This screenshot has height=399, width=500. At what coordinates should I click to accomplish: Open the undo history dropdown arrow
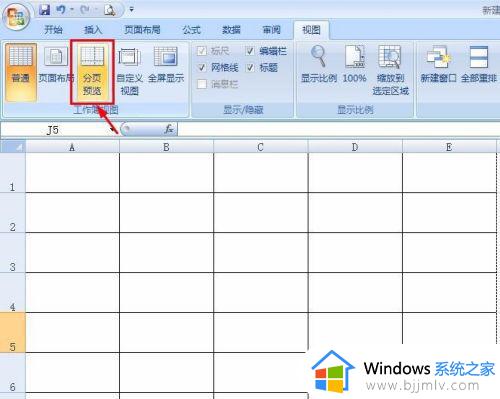coord(72,10)
